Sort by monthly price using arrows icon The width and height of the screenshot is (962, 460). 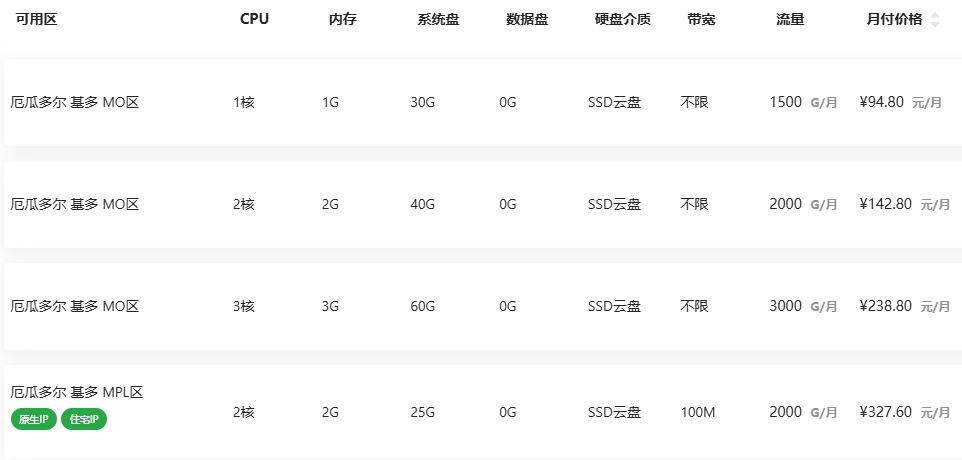coord(935,20)
